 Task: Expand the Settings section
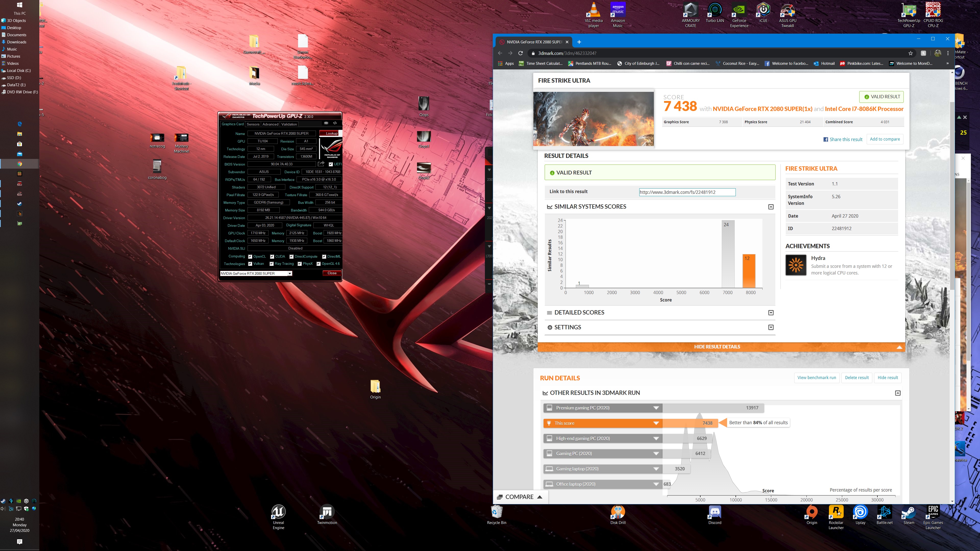click(x=771, y=327)
